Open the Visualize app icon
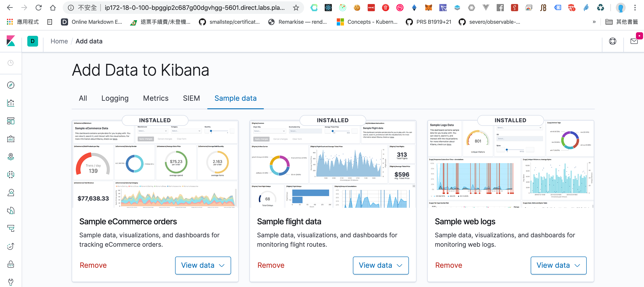The image size is (644, 287). click(11, 103)
